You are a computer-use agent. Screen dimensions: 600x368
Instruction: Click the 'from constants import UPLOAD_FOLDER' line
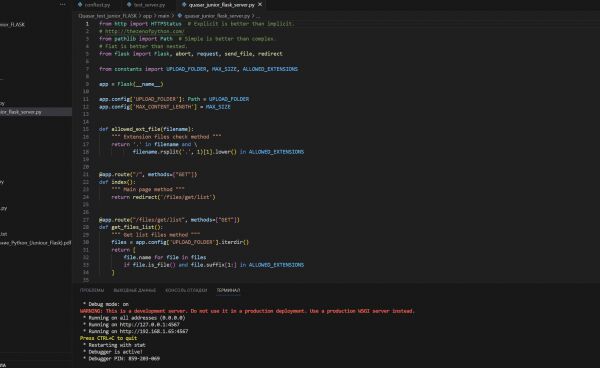point(198,69)
